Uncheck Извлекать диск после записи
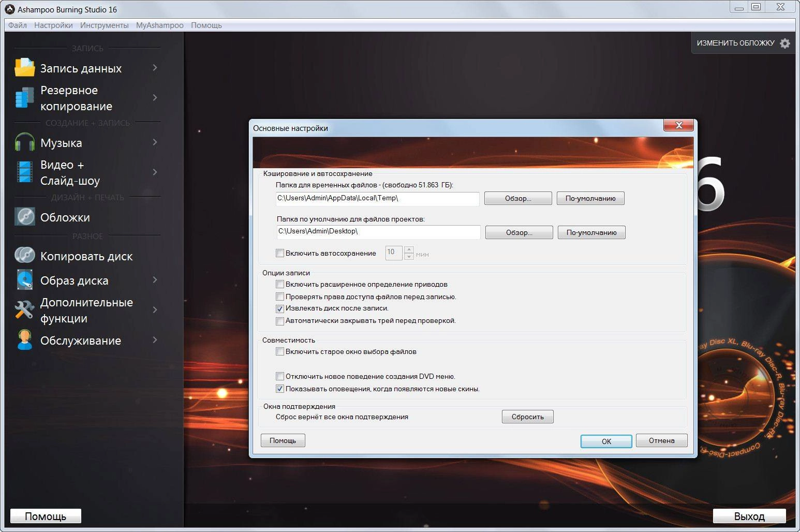 [280, 308]
